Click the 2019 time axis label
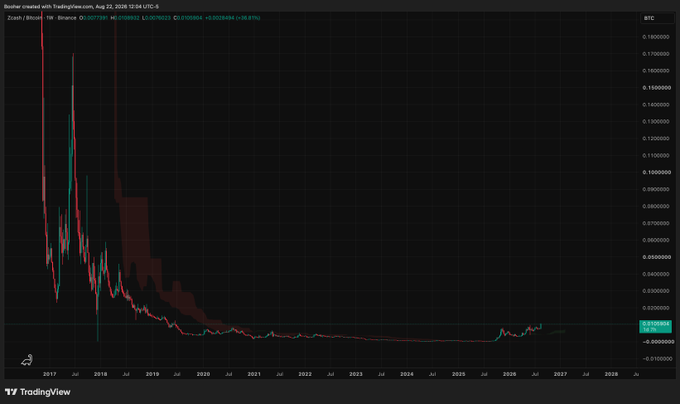The width and height of the screenshot is (680, 404). click(x=152, y=374)
